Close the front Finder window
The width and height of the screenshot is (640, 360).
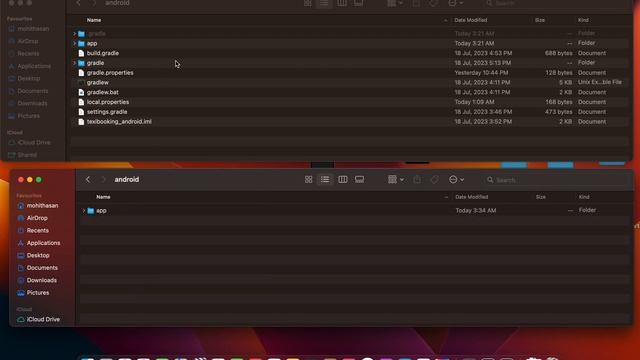click(21, 180)
